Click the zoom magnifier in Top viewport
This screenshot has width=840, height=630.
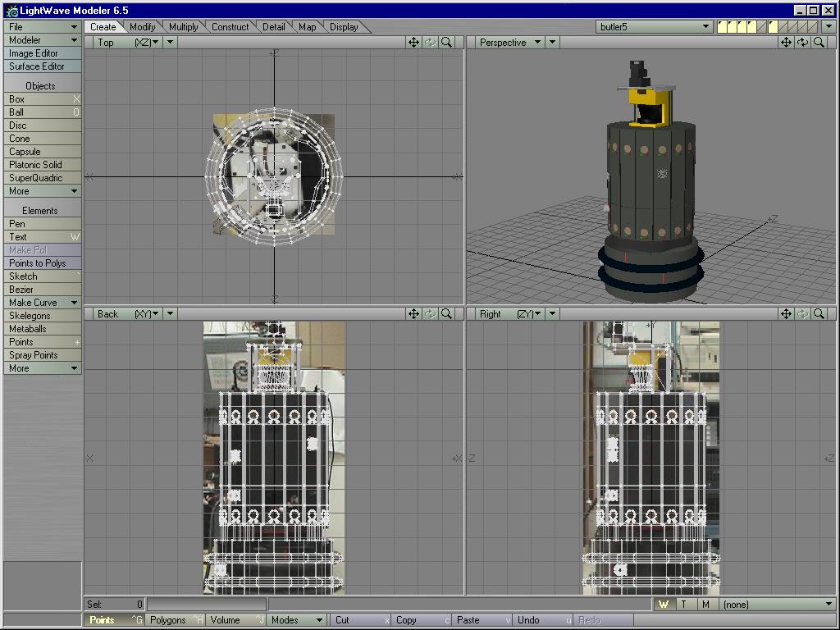(447, 43)
